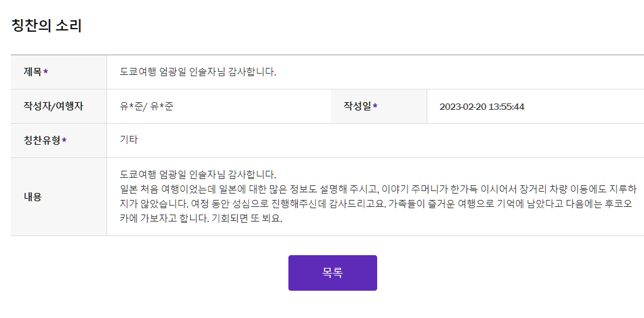
Task: Click the 내용 label cell
Action: tap(59, 197)
